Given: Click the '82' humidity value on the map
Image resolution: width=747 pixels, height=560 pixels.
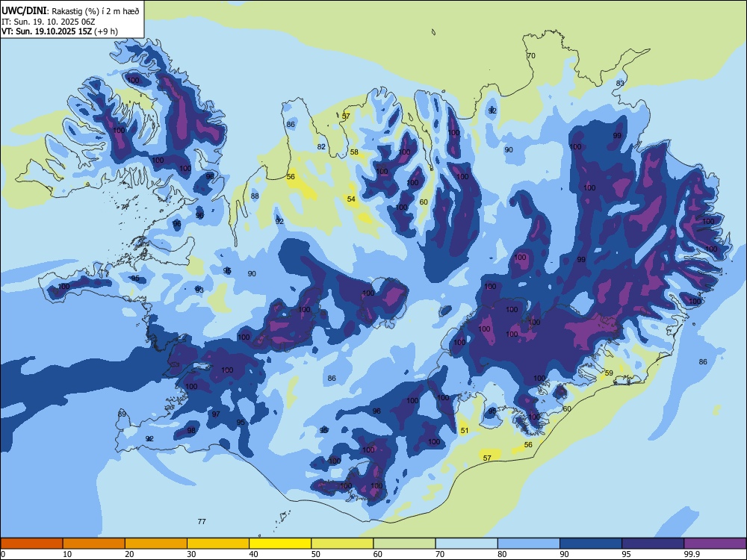Looking at the screenshot, I should pos(321,146).
